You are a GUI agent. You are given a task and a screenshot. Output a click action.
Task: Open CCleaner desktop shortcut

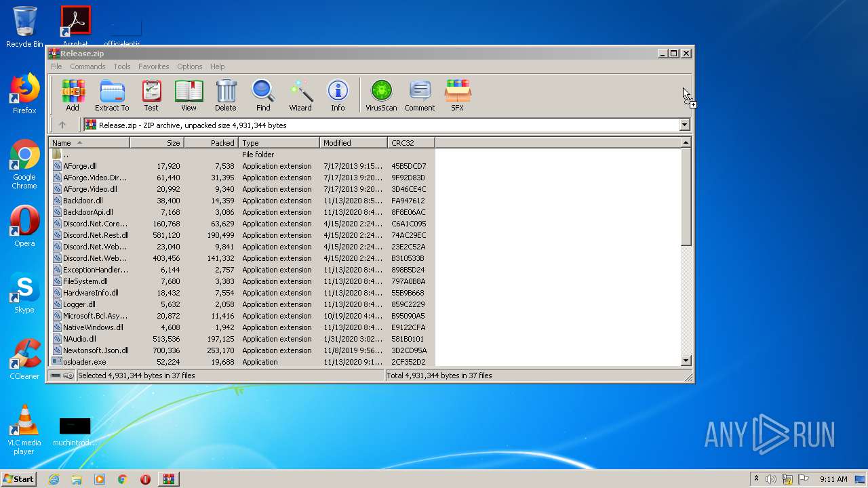(x=24, y=359)
